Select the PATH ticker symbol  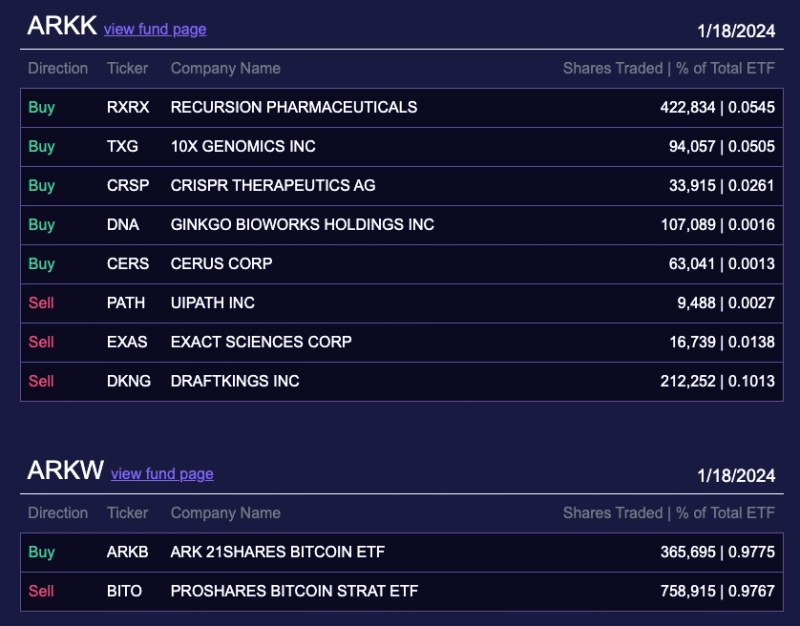click(126, 302)
